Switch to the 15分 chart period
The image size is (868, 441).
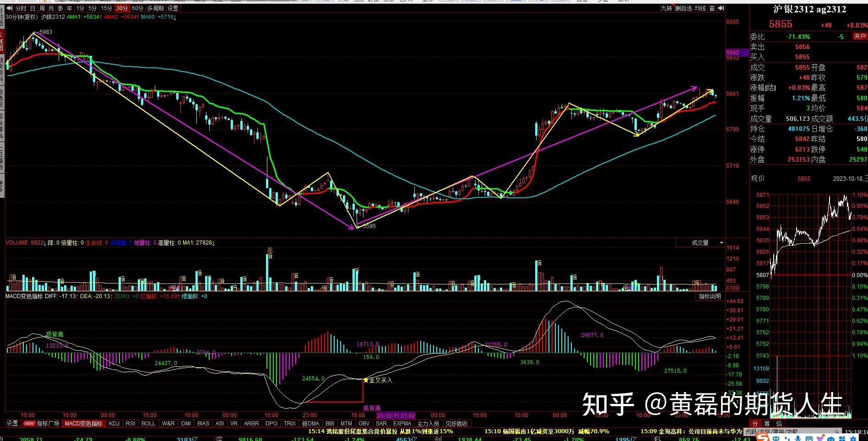[107, 8]
